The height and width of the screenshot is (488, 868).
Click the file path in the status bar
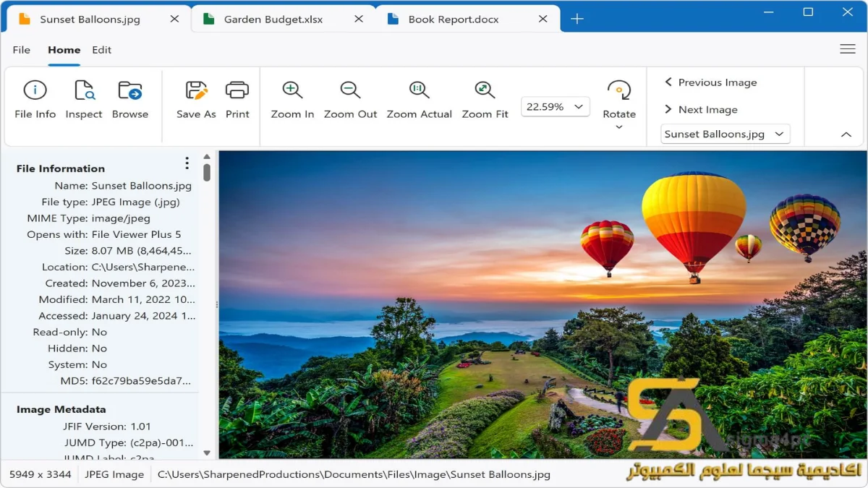point(354,474)
